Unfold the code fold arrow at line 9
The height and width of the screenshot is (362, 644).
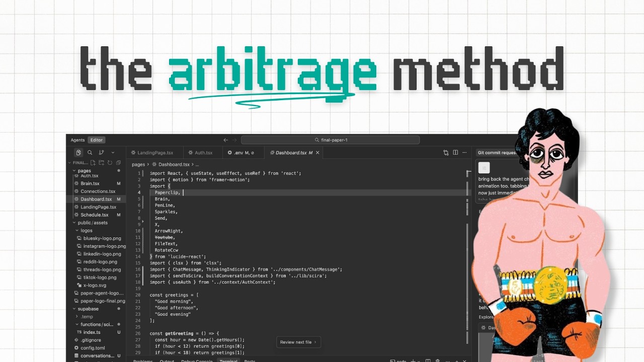(143, 221)
